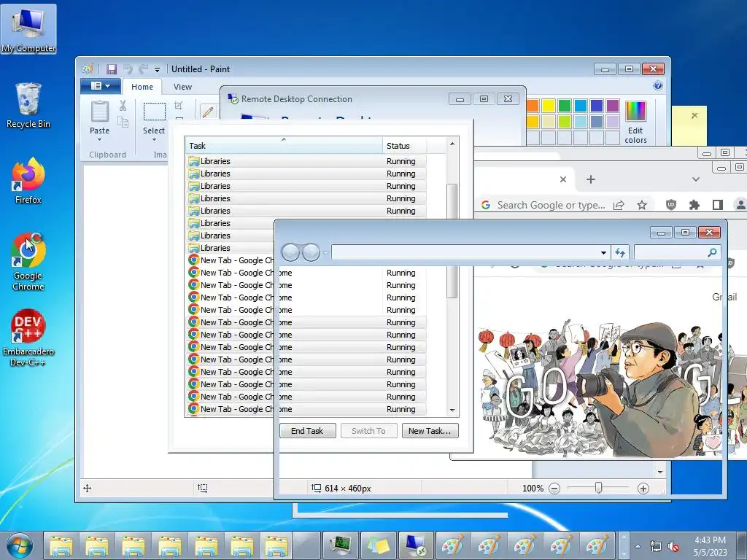Expand the Select dropdown arrow in Paint
Viewport: 747px width, 560px height.
click(155, 139)
